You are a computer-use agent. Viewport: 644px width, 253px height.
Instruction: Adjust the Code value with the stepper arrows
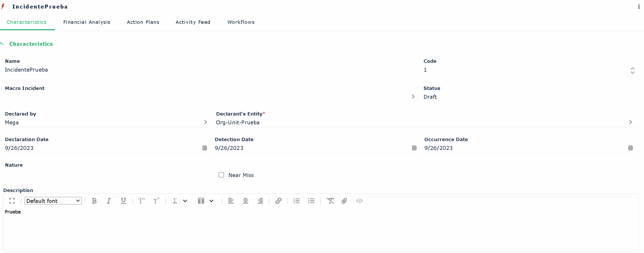(x=633, y=70)
